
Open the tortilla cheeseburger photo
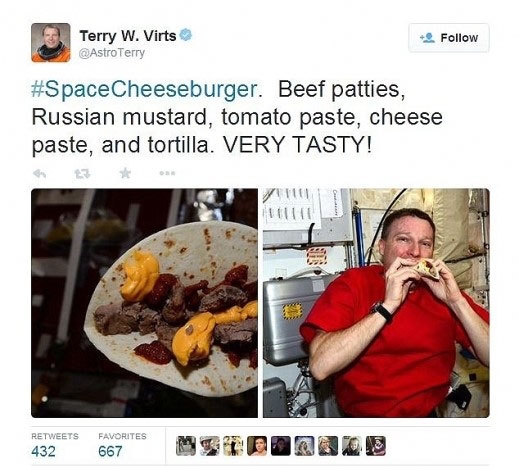(x=144, y=303)
